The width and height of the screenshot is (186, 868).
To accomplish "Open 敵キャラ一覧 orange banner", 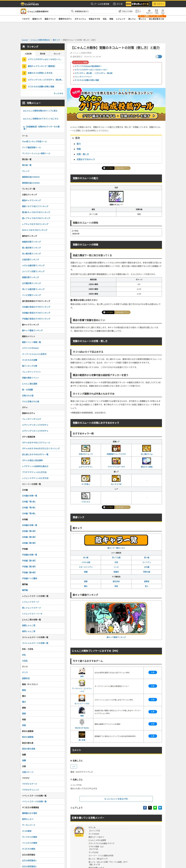I will click(x=116, y=540).
